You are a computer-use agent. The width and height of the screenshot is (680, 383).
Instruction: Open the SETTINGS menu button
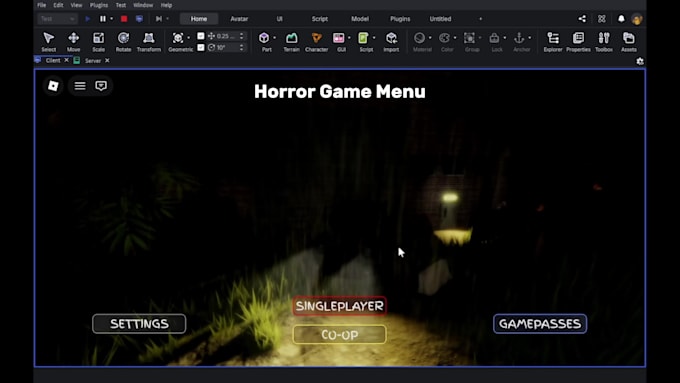[139, 324]
